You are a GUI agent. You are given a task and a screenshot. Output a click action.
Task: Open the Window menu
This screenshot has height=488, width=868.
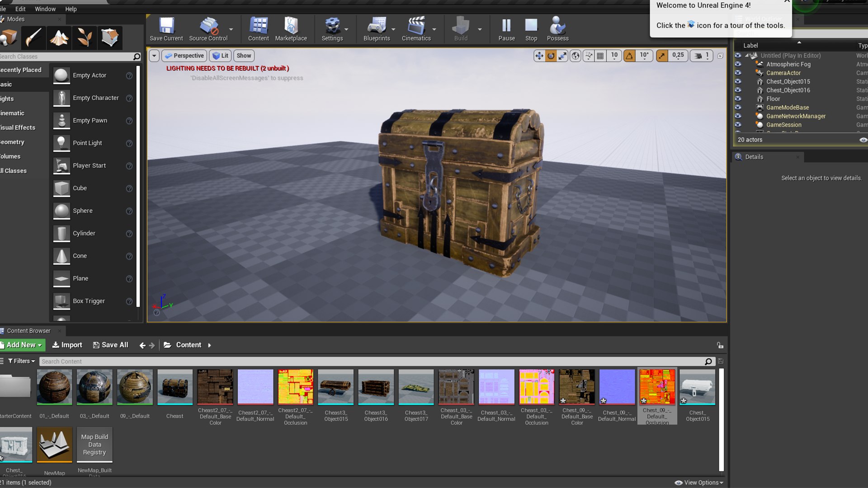[45, 9]
